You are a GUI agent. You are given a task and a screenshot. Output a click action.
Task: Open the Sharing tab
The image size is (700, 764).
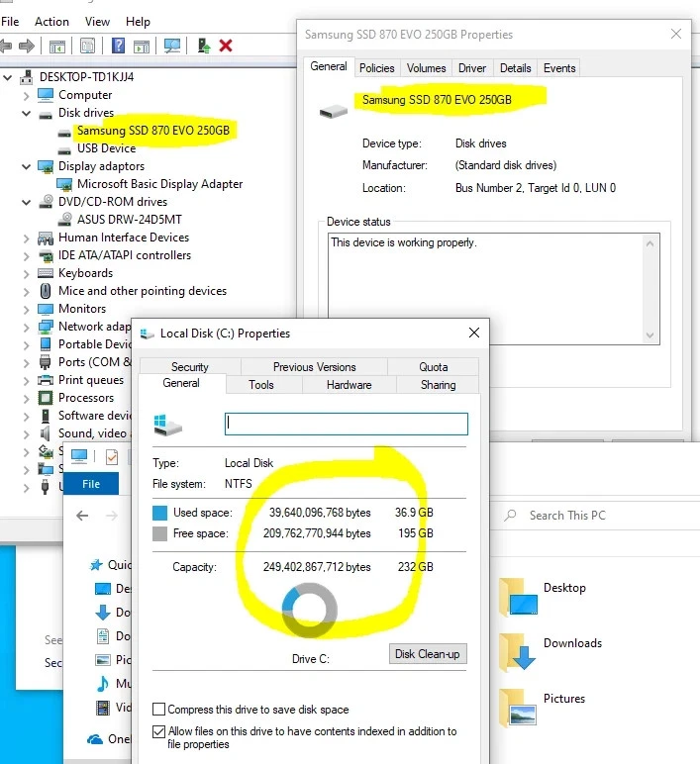pyautogui.click(x=438, y=384)
